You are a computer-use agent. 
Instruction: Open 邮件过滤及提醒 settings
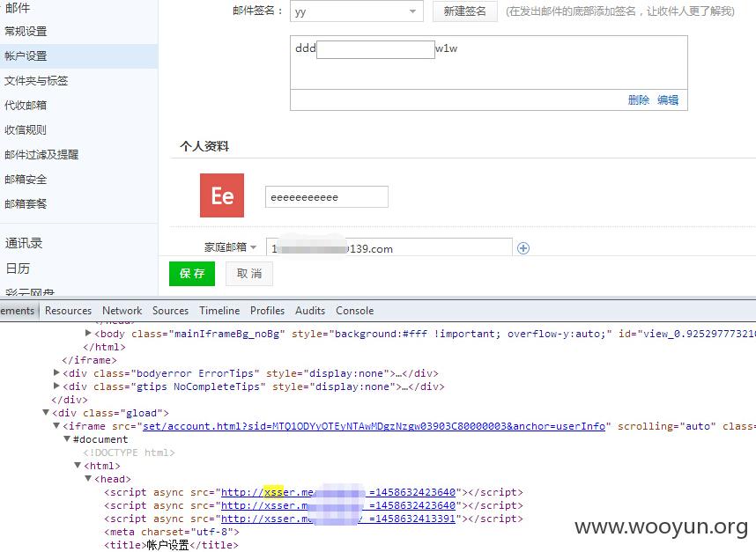pos(41,155)
